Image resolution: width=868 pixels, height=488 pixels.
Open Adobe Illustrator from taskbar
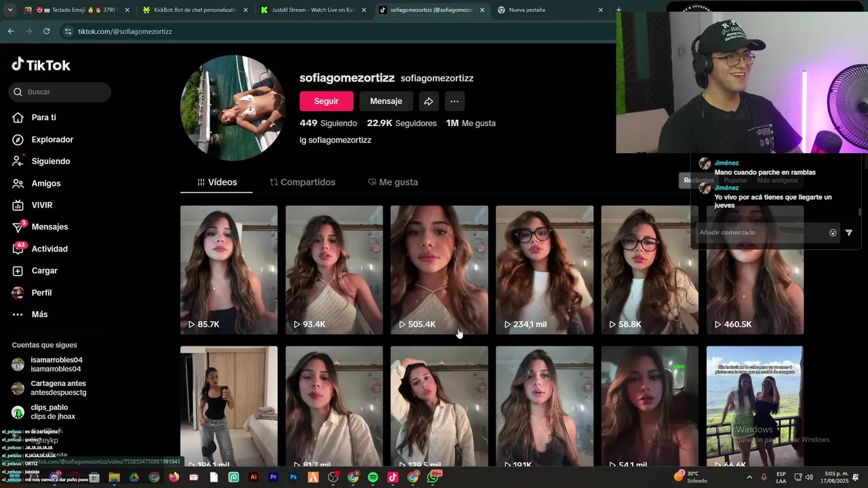point(254,477)
